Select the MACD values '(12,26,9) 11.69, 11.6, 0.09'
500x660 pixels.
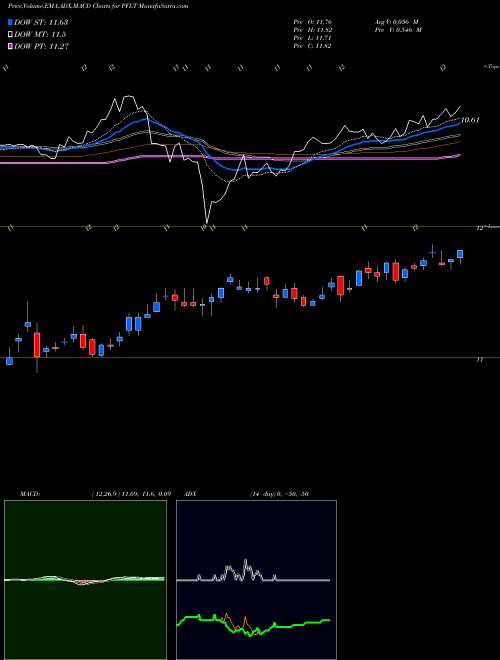click(130, 493)
